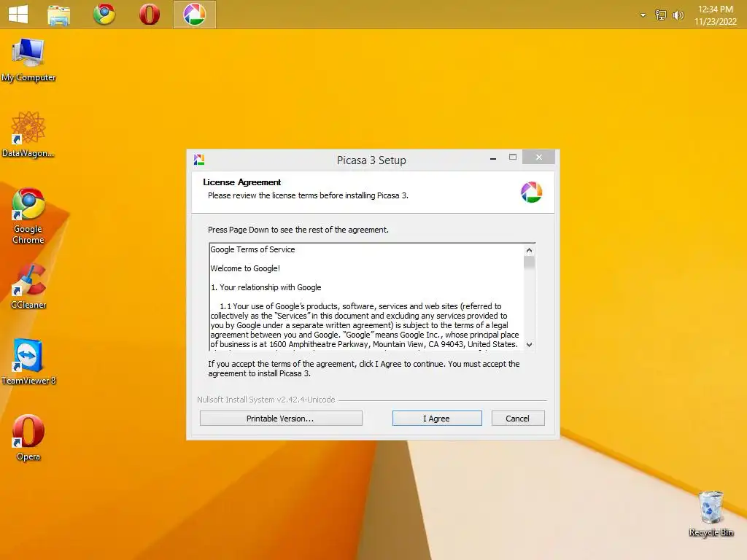Viewport: 747px width, 560px height.
Task: Click '1. Your relationship with Google' heading
Action: tap(266, 287)
